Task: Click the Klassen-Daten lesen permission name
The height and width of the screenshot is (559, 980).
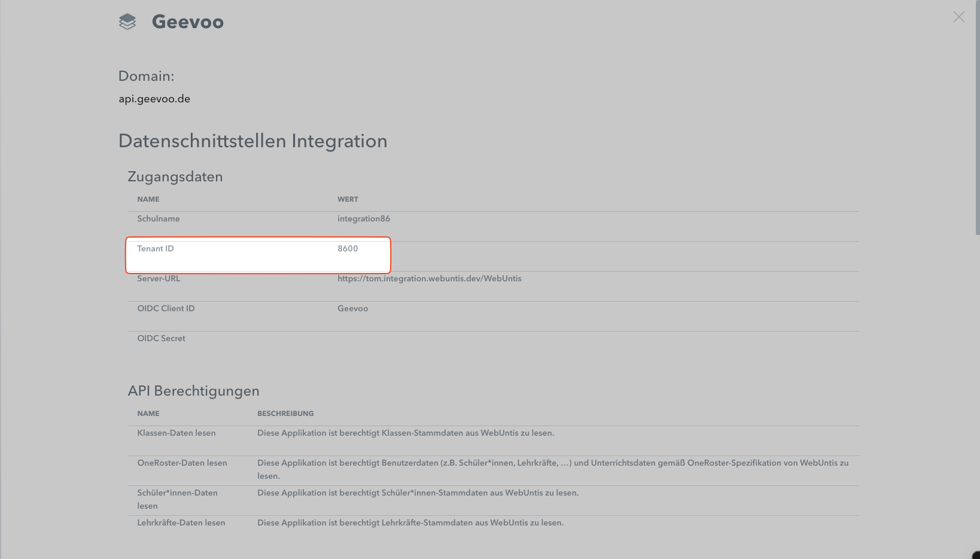Action: coord(176,433)
